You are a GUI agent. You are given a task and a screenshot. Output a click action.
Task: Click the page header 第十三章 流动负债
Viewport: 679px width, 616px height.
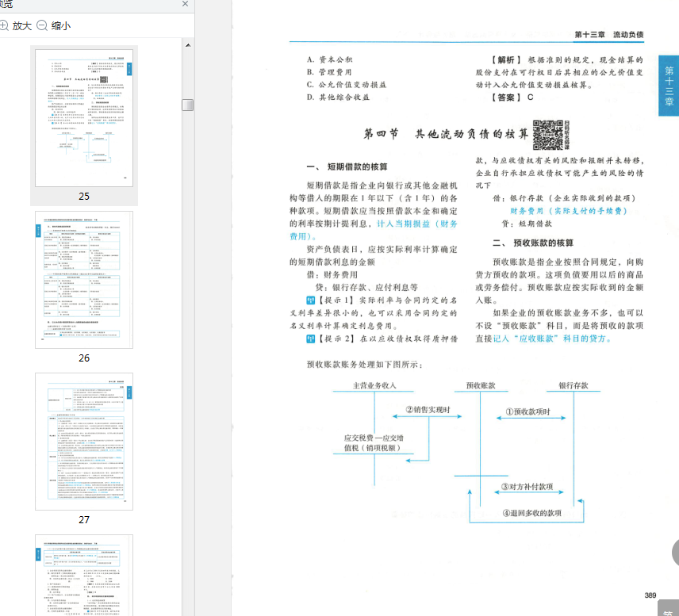[x=609, y=35]
